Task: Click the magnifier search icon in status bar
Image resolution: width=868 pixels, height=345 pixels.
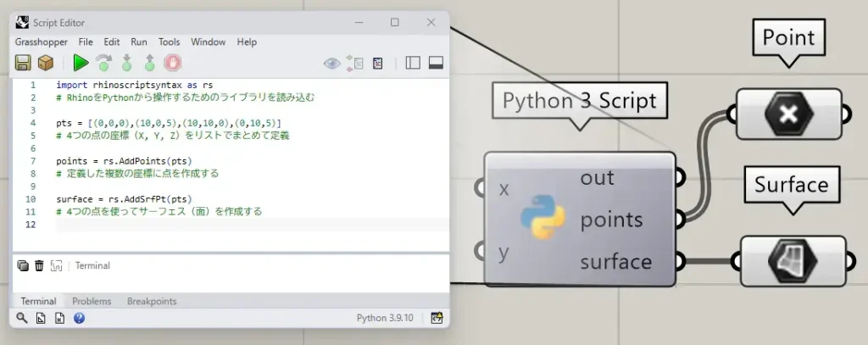Action: (x=21, y=319)
